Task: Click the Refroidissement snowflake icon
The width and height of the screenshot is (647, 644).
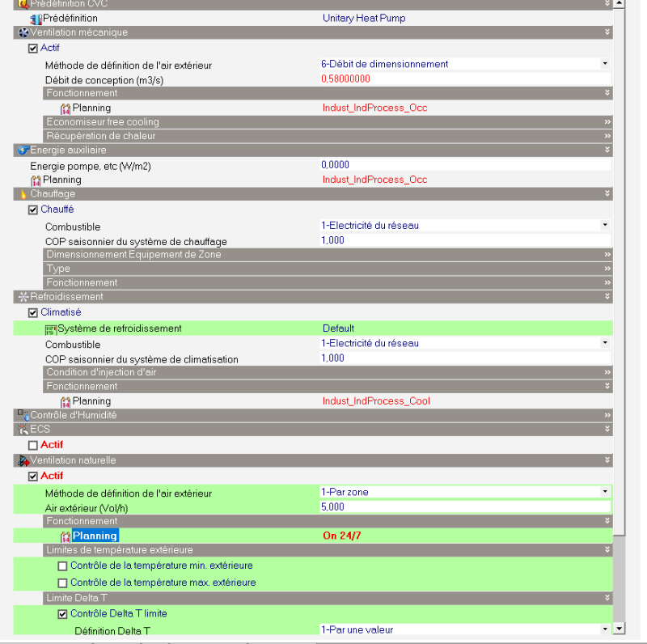Action: click(x=23, y=297)
